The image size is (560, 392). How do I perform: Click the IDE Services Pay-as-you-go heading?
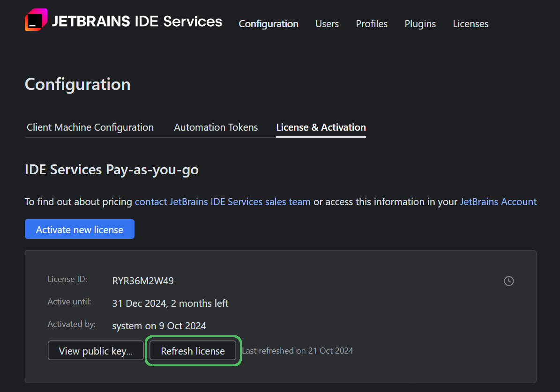pos(112,170)
